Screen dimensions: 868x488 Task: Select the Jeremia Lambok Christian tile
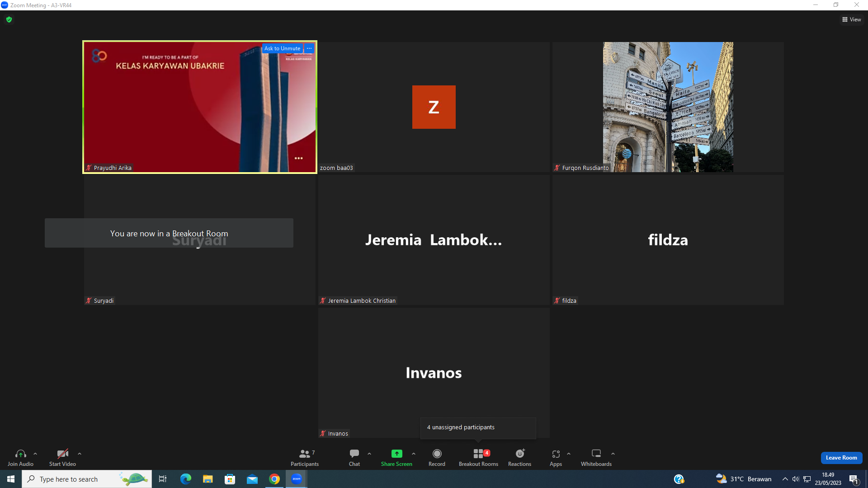434,240
